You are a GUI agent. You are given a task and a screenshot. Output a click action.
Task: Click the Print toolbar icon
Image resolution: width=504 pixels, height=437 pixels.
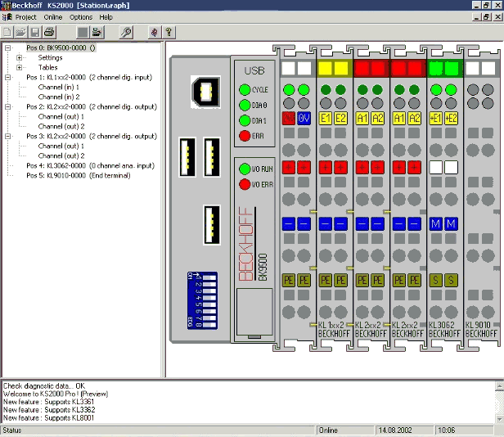point(49,33)
